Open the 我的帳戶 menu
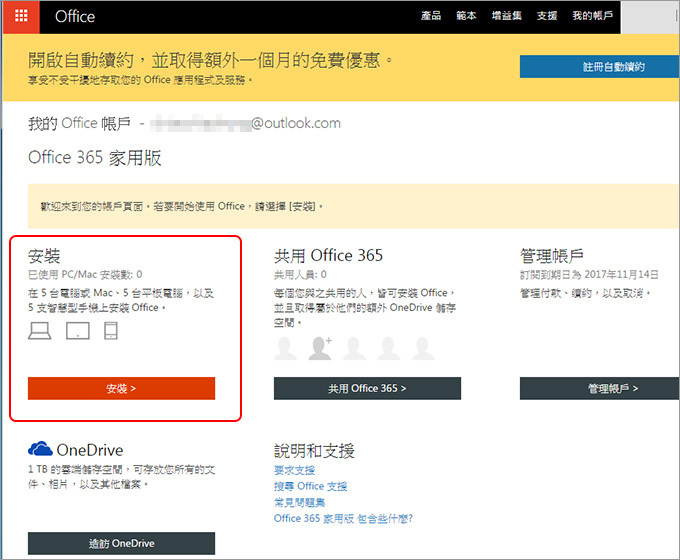680x560 pixels. [x=592, y=16]
